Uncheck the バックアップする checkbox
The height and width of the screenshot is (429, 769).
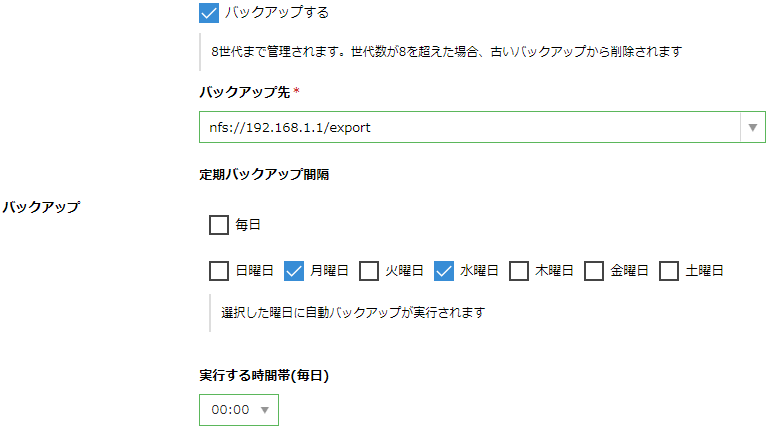209,13
